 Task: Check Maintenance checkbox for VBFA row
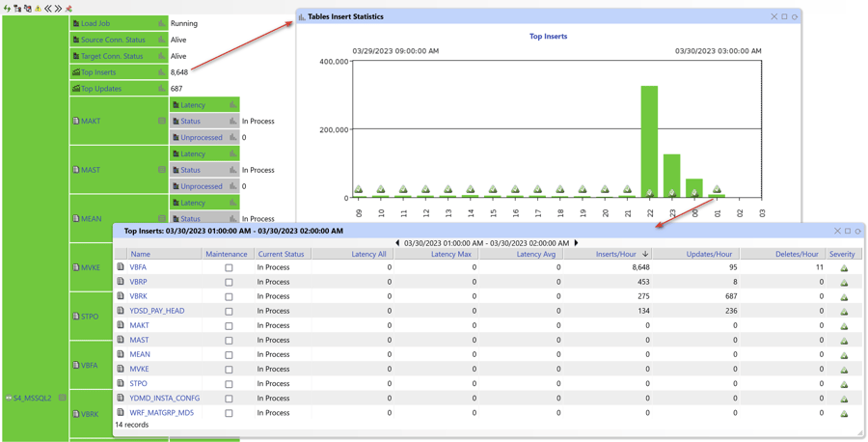coord(229,268)
